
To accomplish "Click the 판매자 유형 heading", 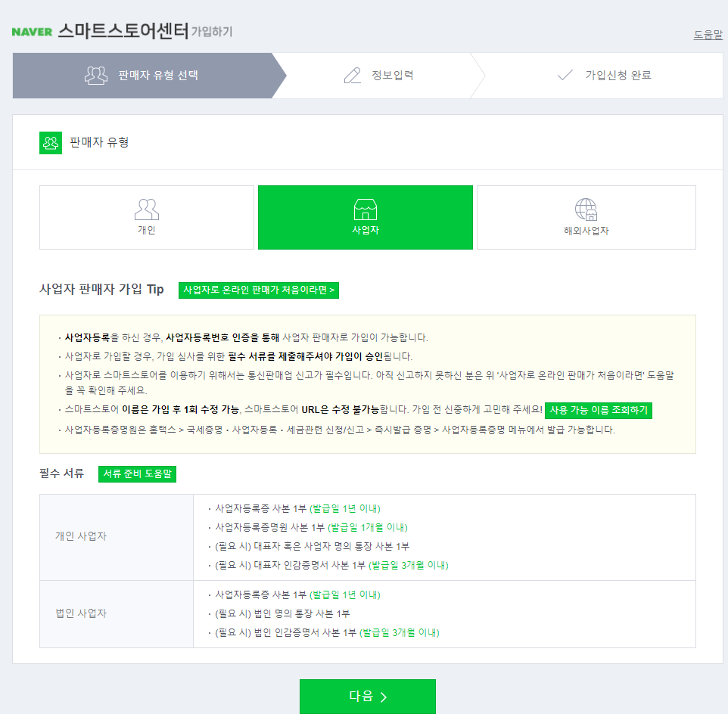I will point(99,142).
